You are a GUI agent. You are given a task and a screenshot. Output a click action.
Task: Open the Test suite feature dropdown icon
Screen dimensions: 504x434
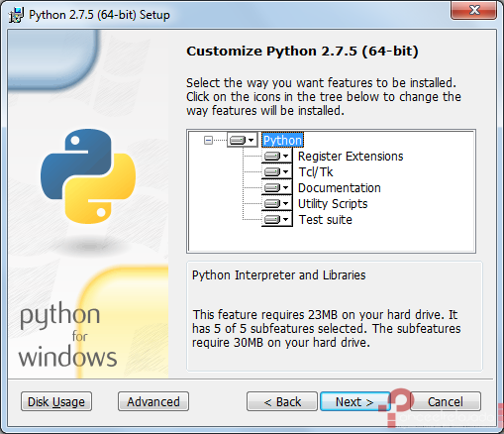point(276,219)
